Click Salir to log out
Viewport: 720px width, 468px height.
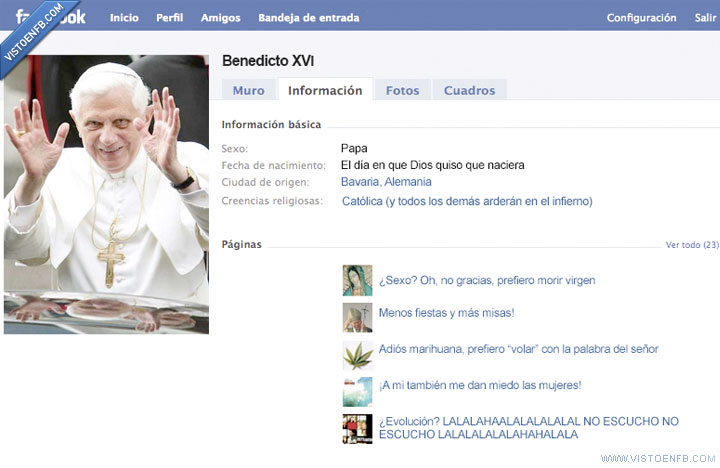pyautogui.click(x=705, y=17)
